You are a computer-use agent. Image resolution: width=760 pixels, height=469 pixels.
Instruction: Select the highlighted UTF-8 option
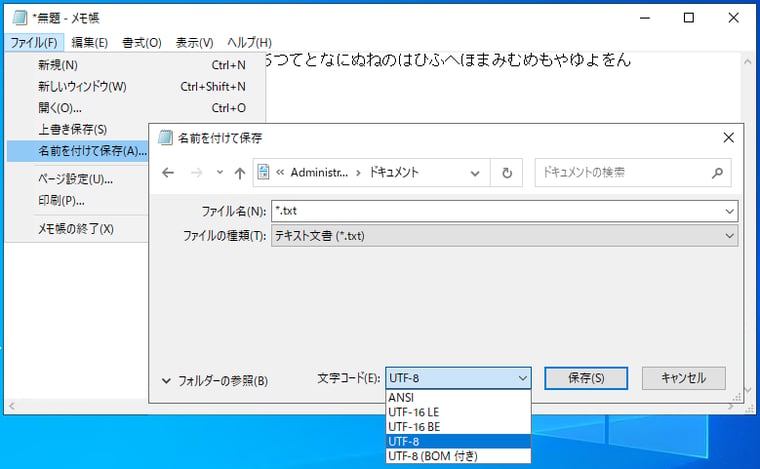(458, 441)
